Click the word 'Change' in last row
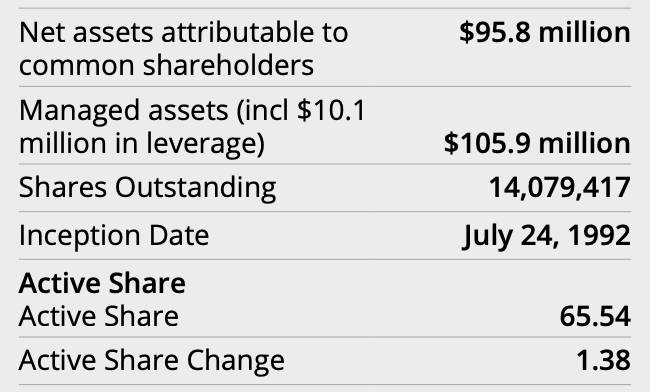The width and height of the screenshot is (650, 392). tap(235, 360)
